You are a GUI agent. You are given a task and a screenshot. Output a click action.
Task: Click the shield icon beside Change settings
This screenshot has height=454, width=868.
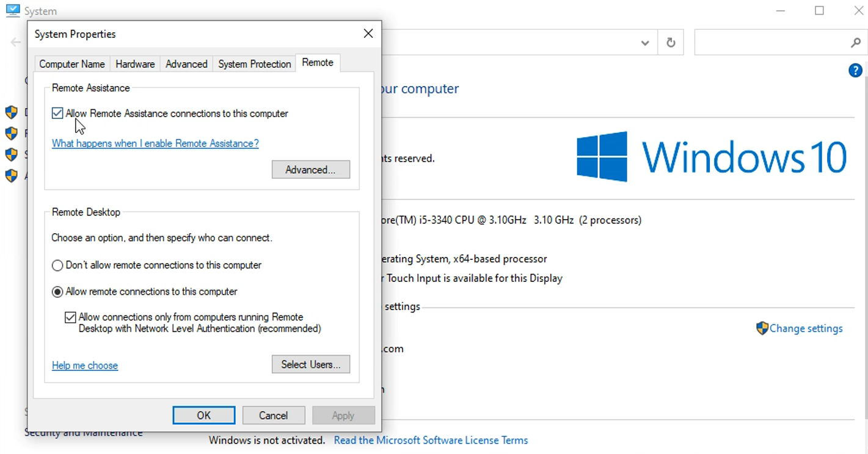coord(762,328)
